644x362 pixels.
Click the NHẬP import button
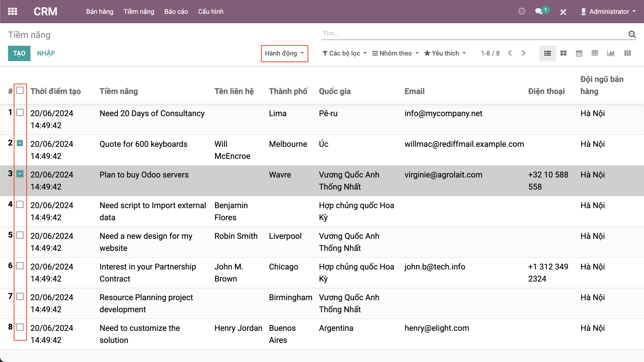(x=46, y=53)
